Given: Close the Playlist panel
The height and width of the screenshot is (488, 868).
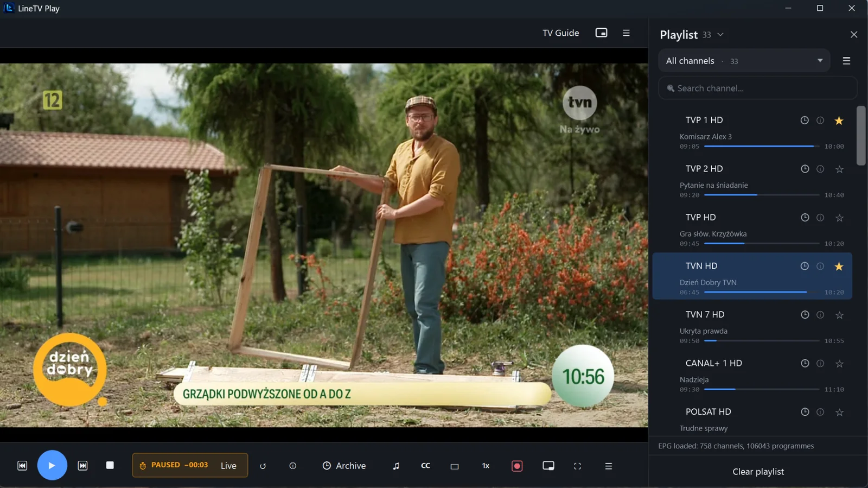Looking at the screenshot, I should pos(854,35).
